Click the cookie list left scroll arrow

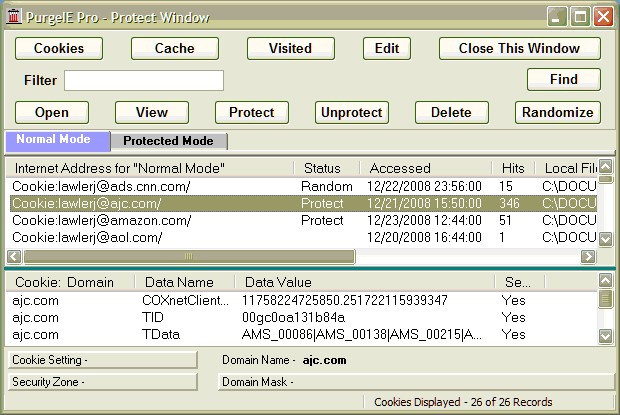(14, 257)
